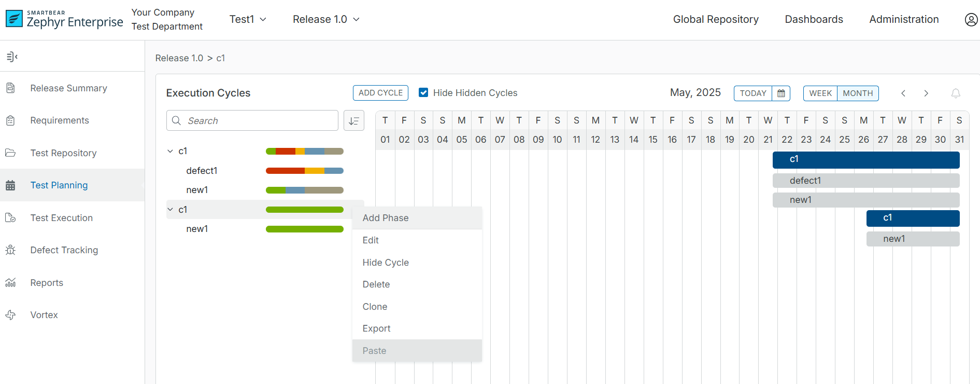Collapse the left sidebar navigation icon
The width and height of the screenshot is (980, 384).
coord(12,57)
